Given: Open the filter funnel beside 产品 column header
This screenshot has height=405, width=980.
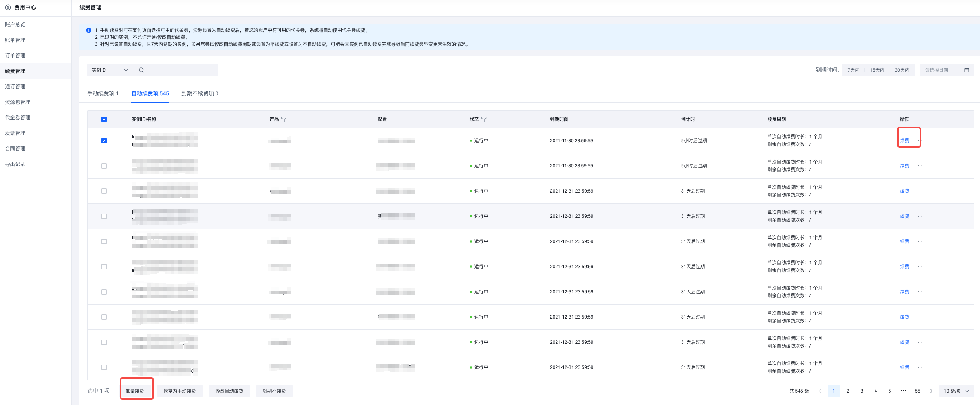Looking at the screenshot, I should pos(284,119).
